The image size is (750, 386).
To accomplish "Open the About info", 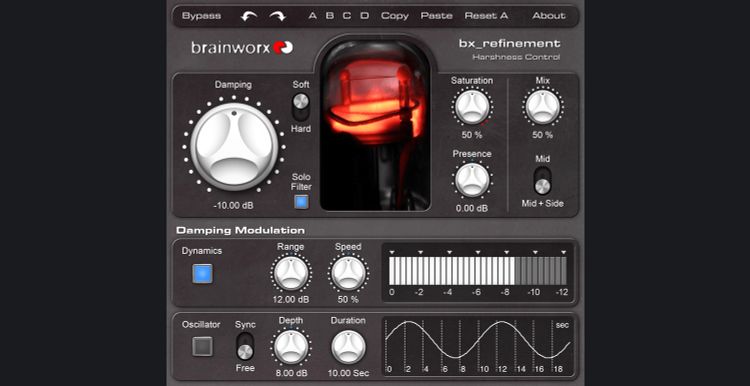I will pyautogui.click(x=549, y=16).
